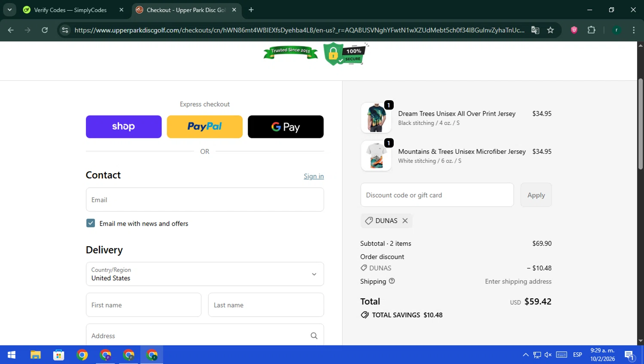Click the Sign in link
Viewport: 644px width, 364px height.
pos(314,176)
